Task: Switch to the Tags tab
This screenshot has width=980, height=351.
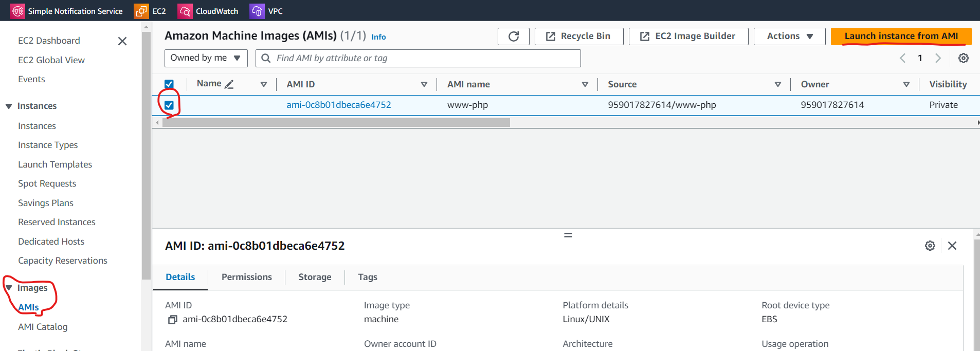Action: coord(368,277)
